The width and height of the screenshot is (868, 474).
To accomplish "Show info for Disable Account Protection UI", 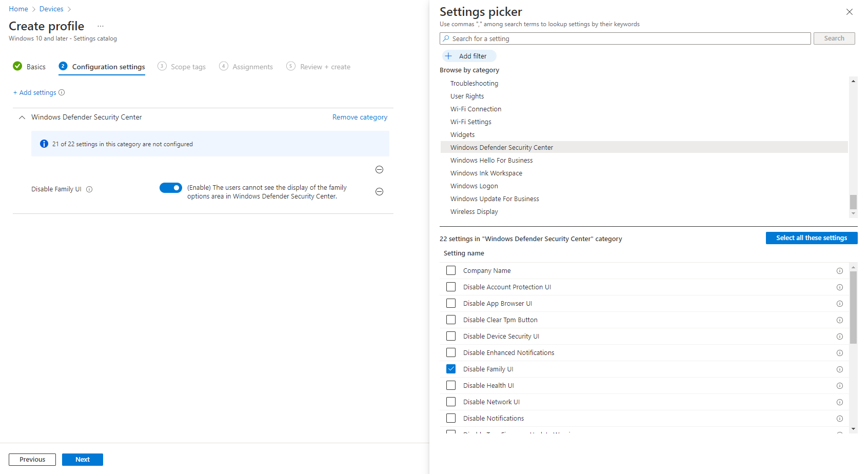I will pyautogui.click(x=840, y=287).
